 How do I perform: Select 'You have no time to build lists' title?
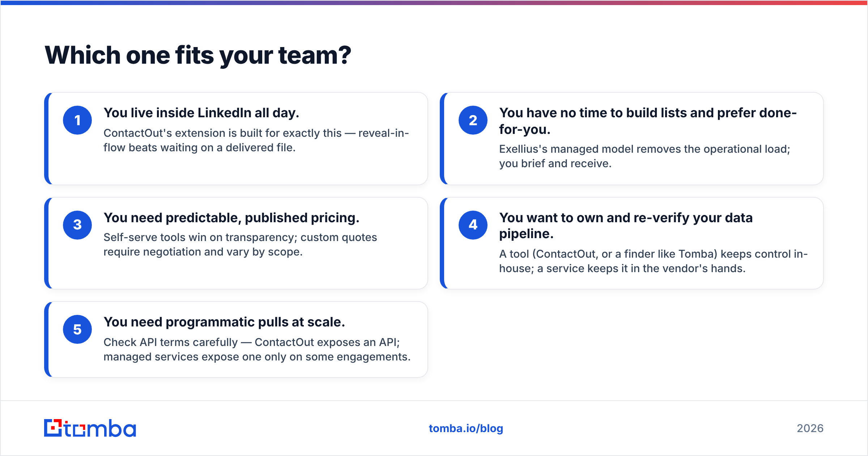[648, 121]
